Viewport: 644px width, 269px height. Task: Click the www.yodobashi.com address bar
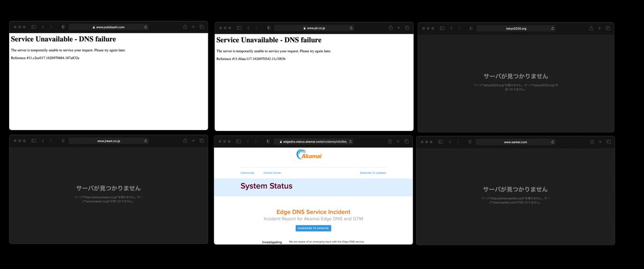[x=109, y=27]
